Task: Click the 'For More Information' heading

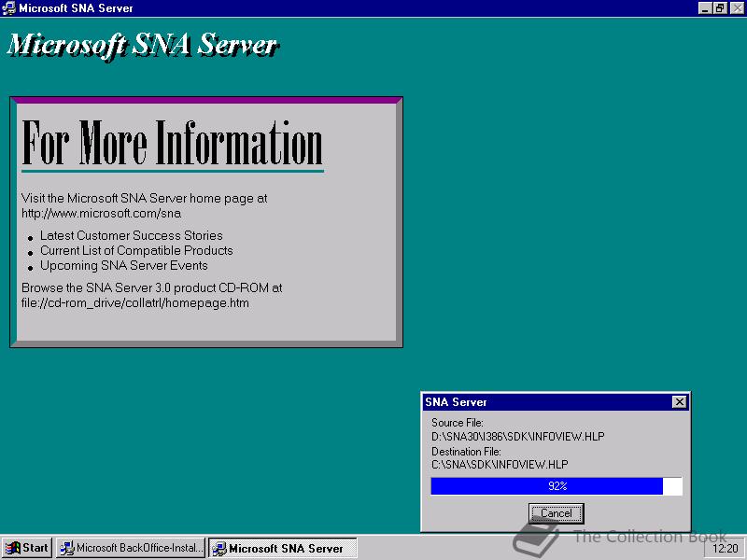Action: pyautogui.click(x=173, y=143)
